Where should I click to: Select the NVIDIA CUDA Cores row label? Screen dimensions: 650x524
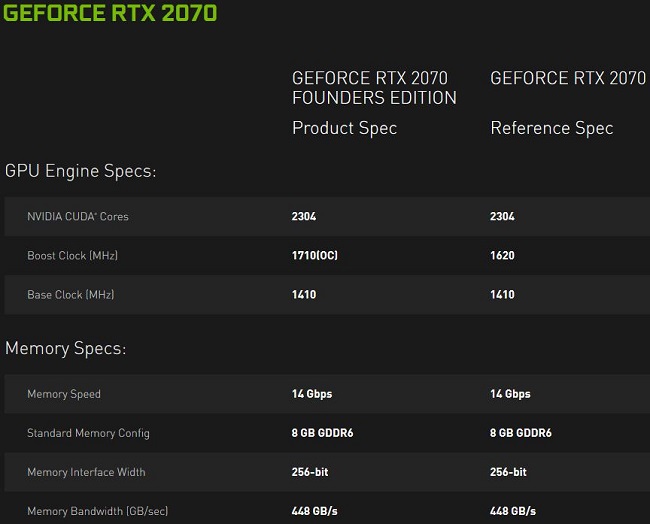tap(78, 216)
